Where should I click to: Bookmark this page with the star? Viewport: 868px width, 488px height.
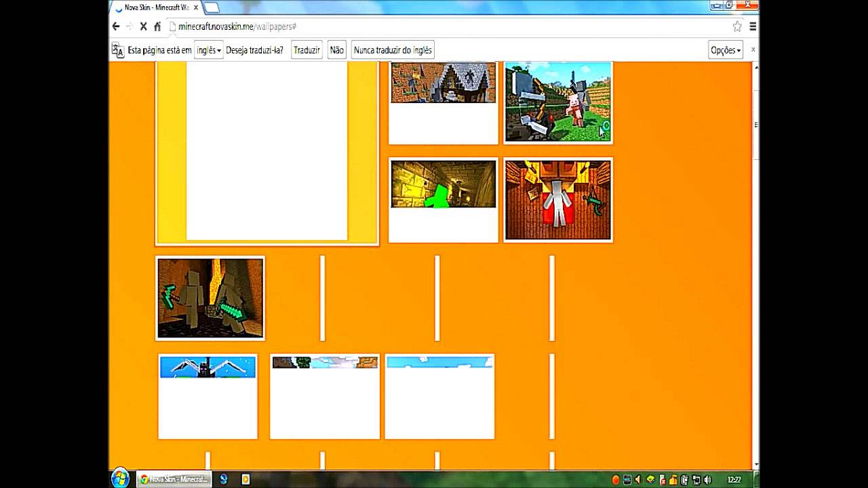pyautogui.click(x=737, y=26)
